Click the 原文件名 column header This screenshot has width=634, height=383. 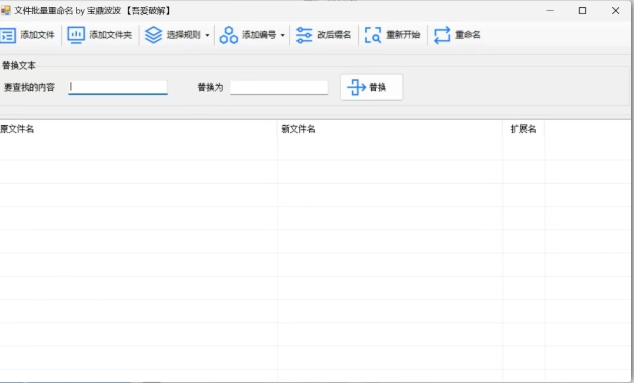click(138, 129)
